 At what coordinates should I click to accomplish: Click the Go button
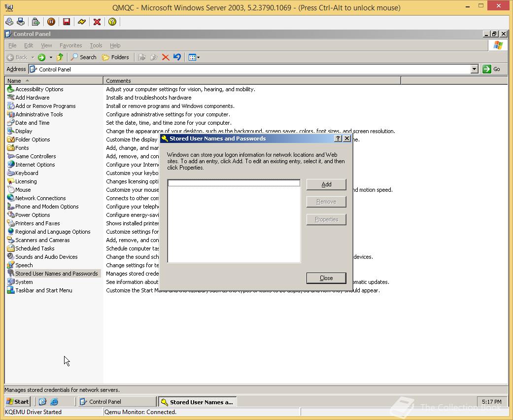click(491, 69)
